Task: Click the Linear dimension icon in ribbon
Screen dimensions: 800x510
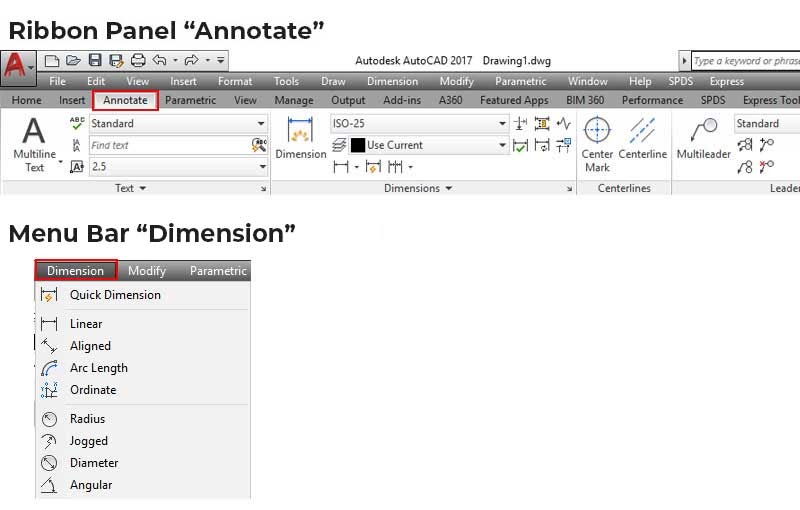Action: [341, 167]
